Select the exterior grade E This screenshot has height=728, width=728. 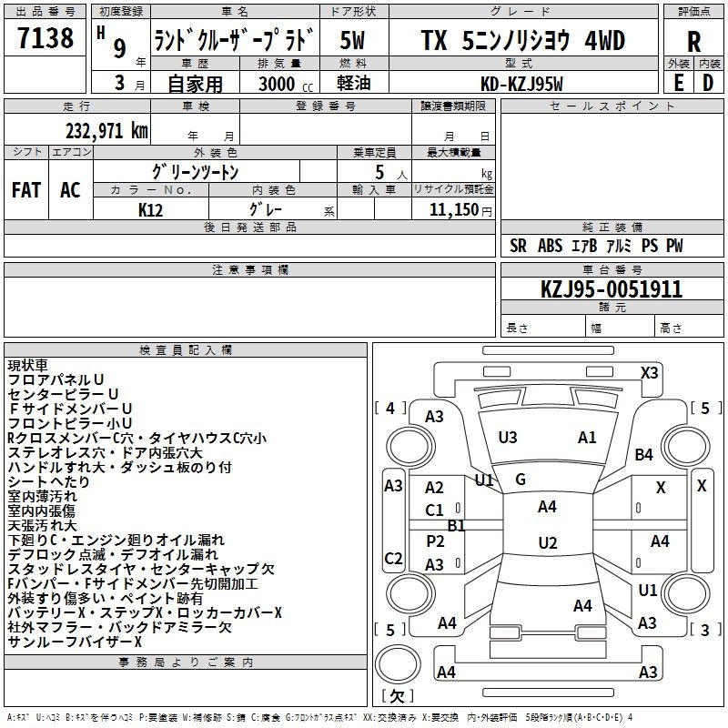pyautogui.click(x=678, y=83)
